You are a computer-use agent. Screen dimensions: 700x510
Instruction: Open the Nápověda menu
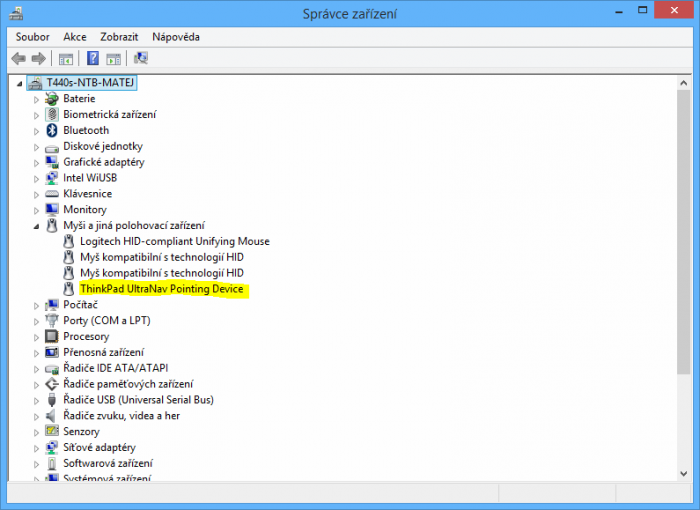pos(176,37)
